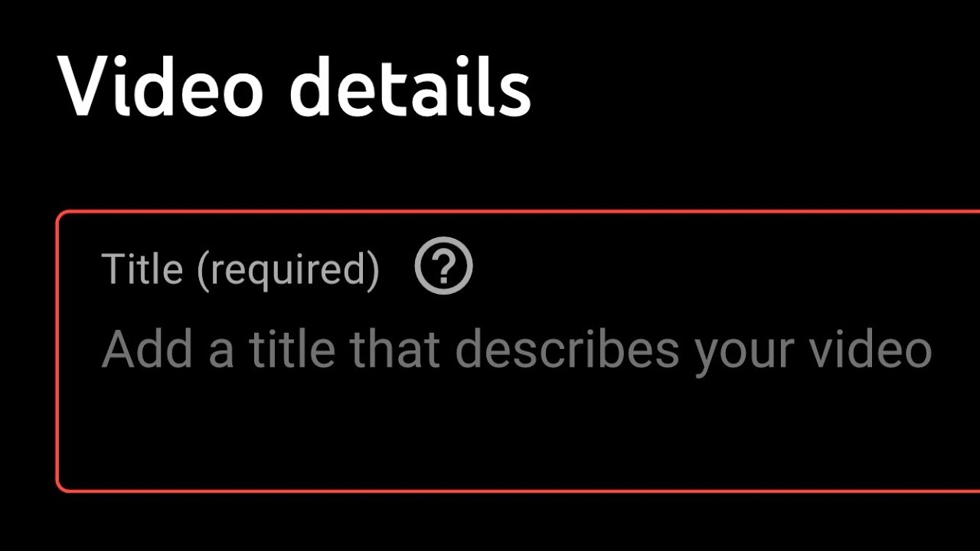The width and height of the screenshot is (980, 551).
Task: Focus the 'Add a title' placeholder text
Action: tap(517, 349)
